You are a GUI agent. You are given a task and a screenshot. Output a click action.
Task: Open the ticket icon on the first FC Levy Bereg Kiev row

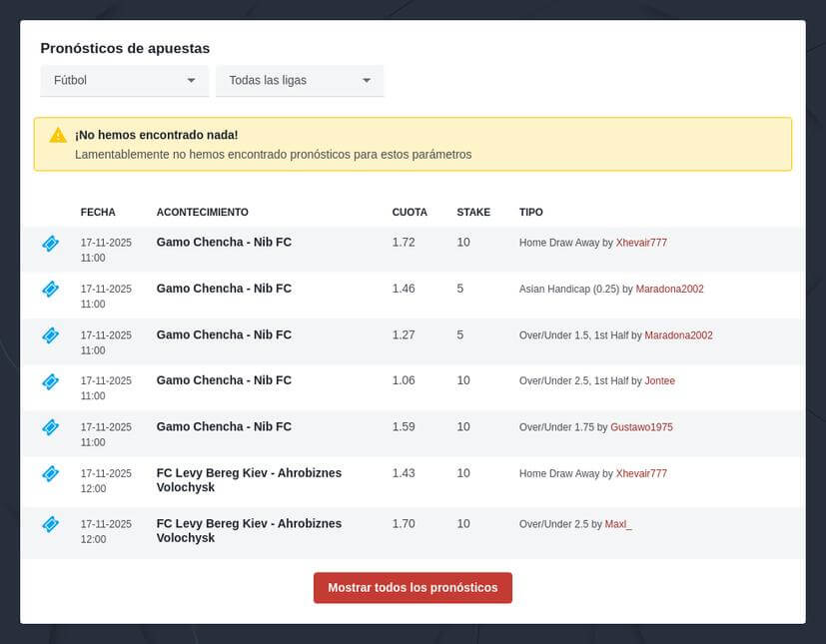pyautogui.click(x=50, y=474)
